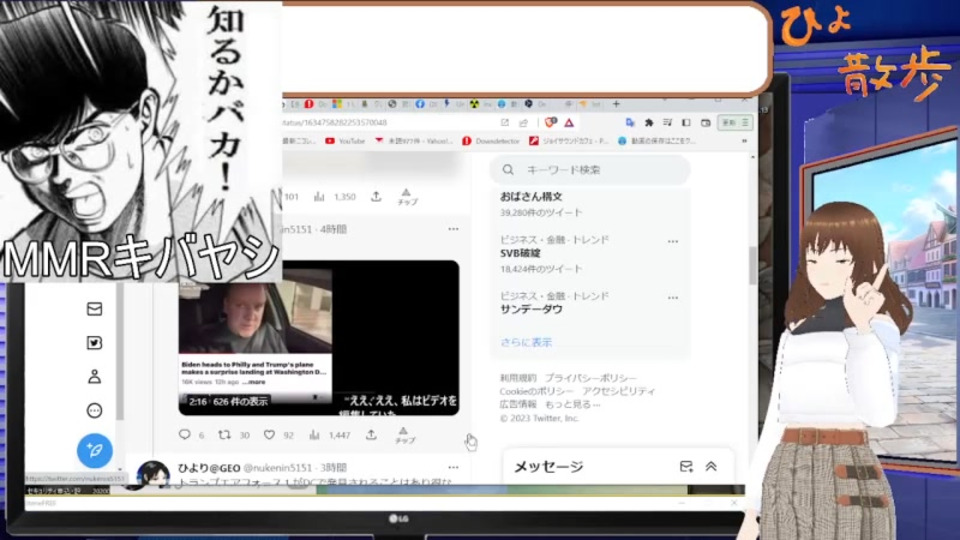
Task: Share the page via address bar share icon
Action: [x=523, y=122]
